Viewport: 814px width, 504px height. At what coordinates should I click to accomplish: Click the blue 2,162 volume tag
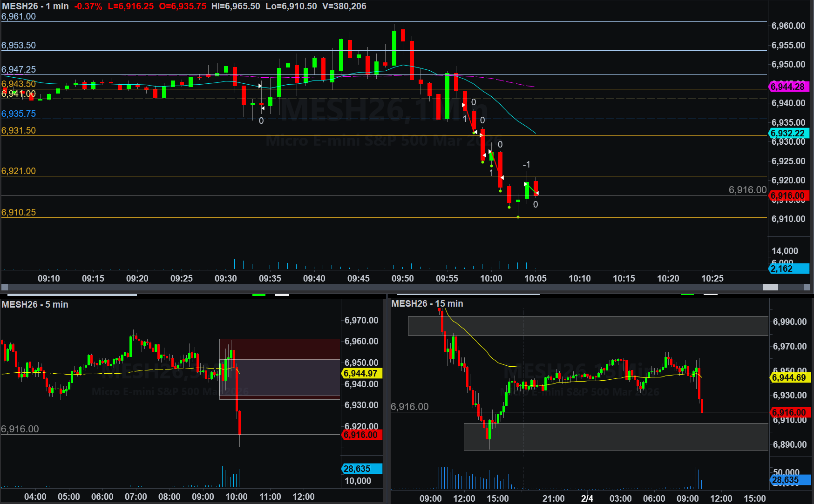tap(788, 269)
